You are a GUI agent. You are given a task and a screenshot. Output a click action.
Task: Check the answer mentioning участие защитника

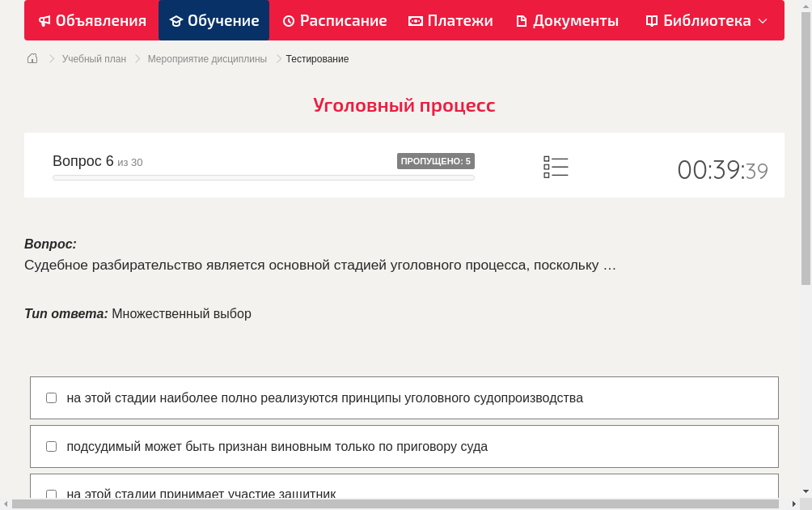(51, 494)
